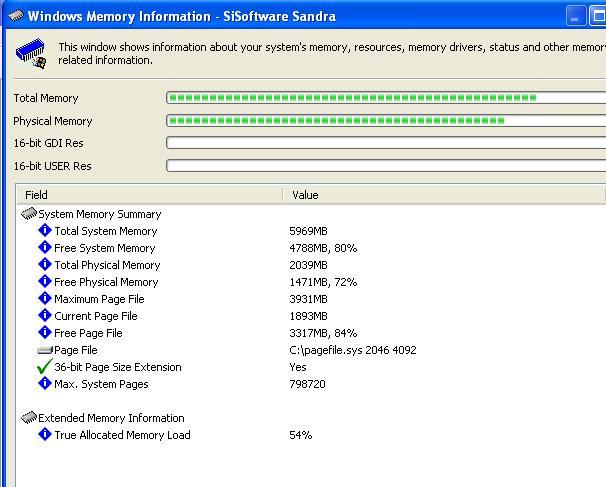Click the memory chip icon in title bar
Viewport: 606px width, 487px height.
[x=16, y=16]
